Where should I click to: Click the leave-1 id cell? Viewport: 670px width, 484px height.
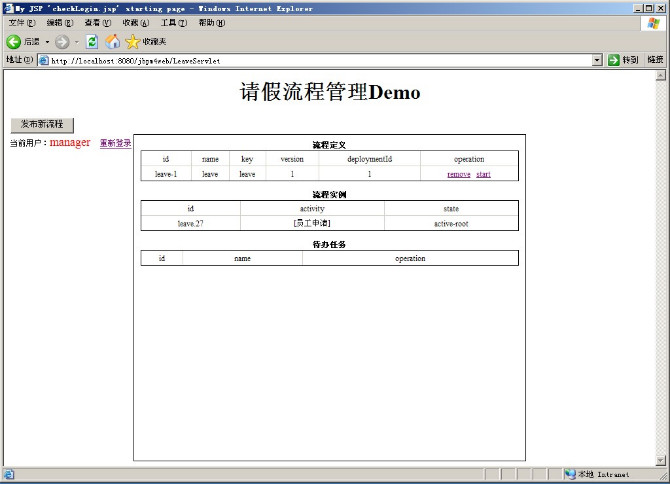tap(166, 174)
